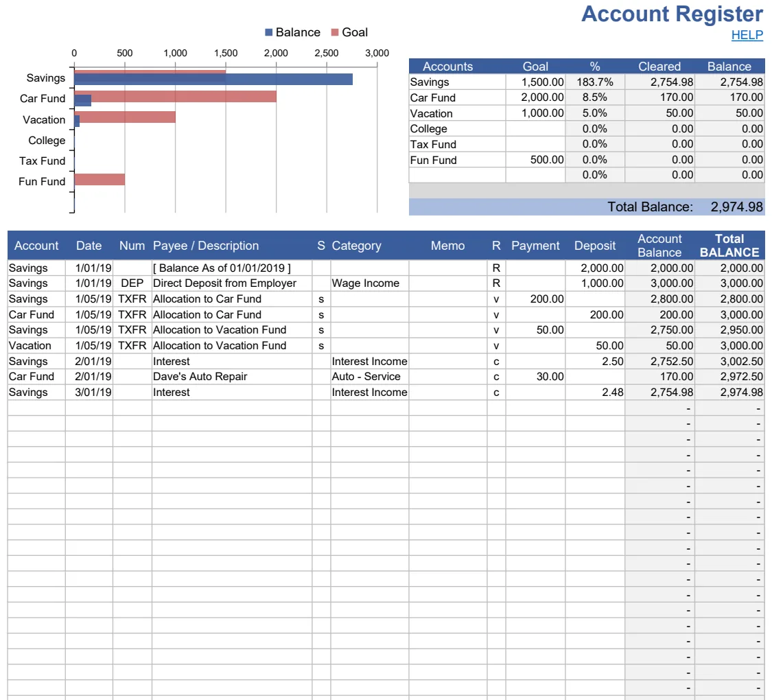Open the HELP link
This screenshot has height=700, width=772.
(747, 35)
